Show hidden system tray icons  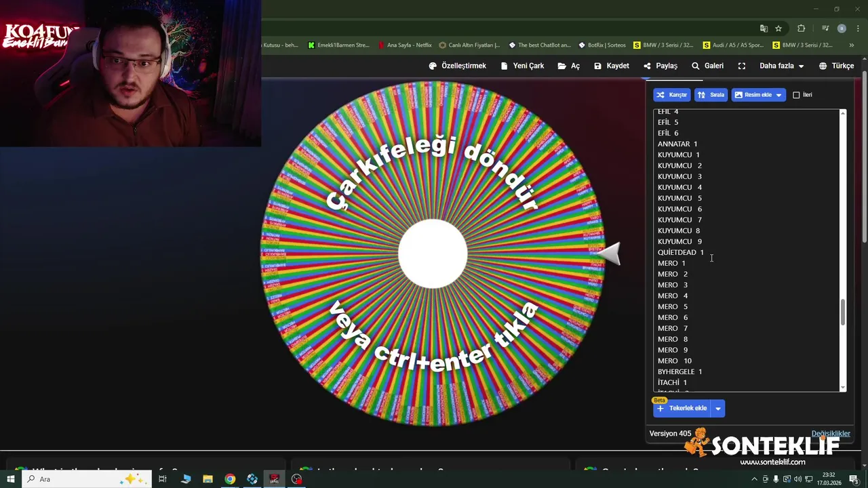click(x=754, y=479)
